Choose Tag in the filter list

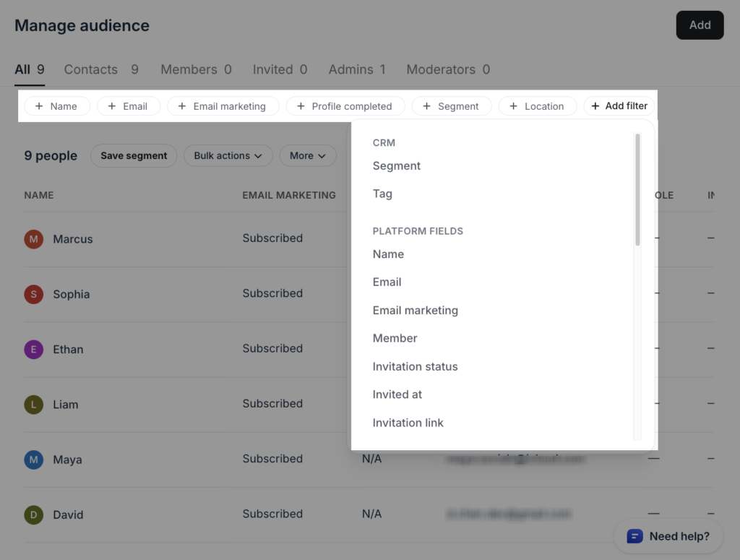click(382, 194)
